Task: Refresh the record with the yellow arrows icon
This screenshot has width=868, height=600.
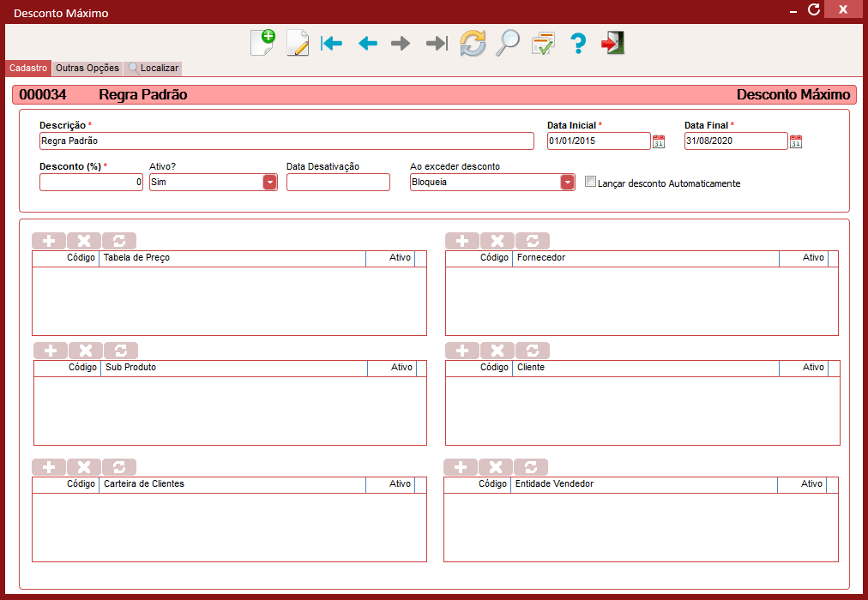Action: pos(473,43)
